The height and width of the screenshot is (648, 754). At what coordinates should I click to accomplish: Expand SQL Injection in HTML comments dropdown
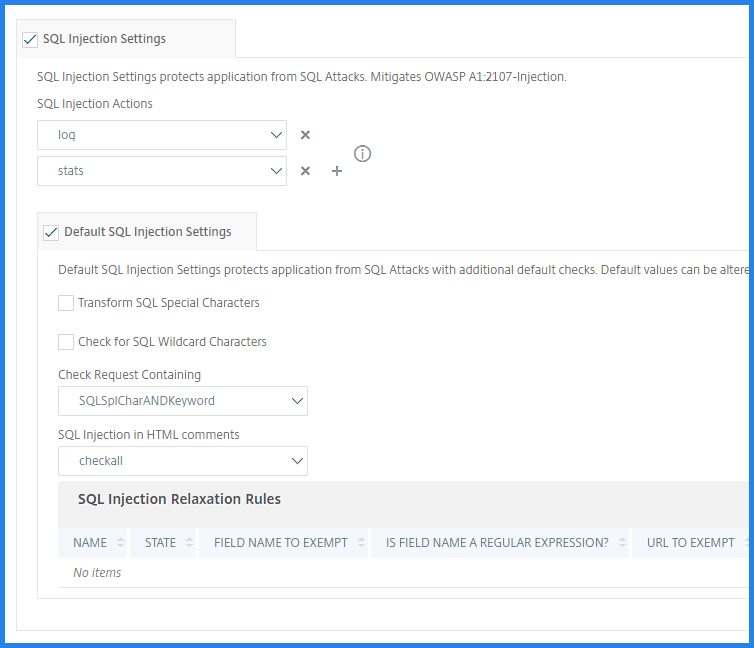pos(183,461)
